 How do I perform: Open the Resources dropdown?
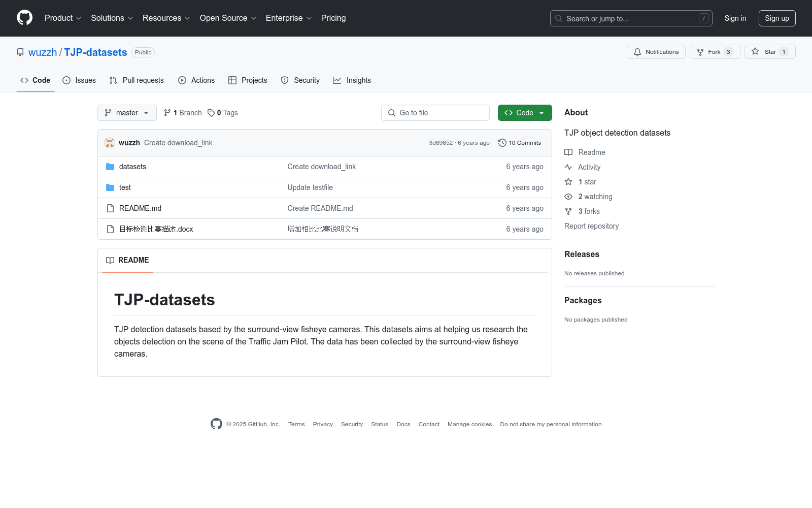166,18
